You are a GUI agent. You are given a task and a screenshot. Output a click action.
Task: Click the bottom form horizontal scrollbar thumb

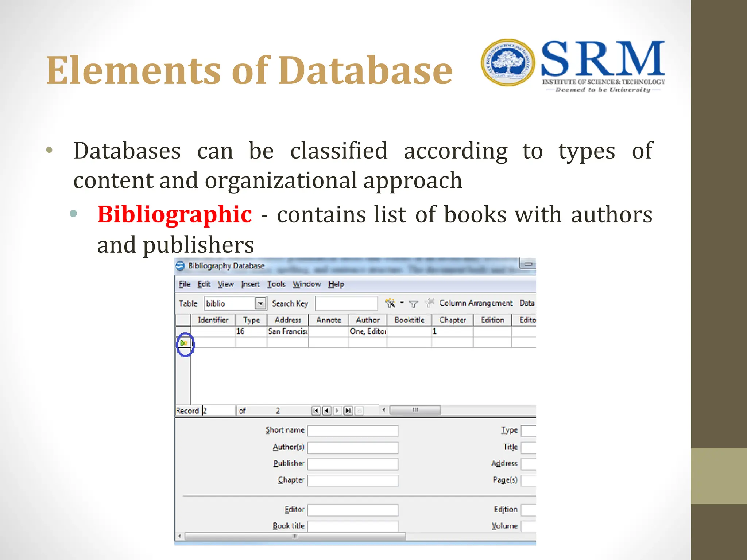295,536
